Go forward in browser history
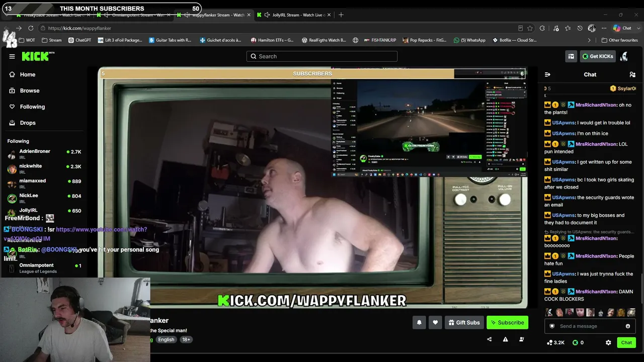644x362 pixels. point(19,28)
